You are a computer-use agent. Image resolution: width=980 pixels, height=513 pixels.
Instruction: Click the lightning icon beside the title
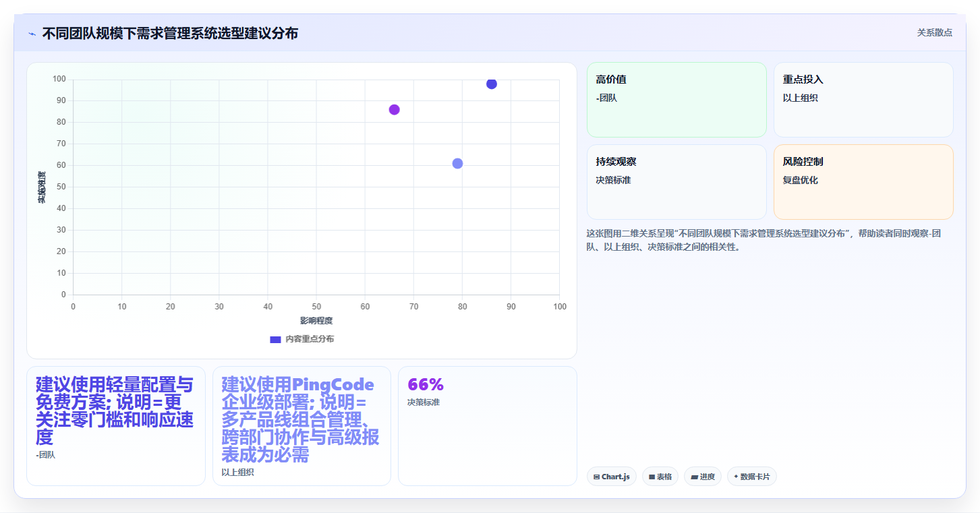click(x=32, y=34)
